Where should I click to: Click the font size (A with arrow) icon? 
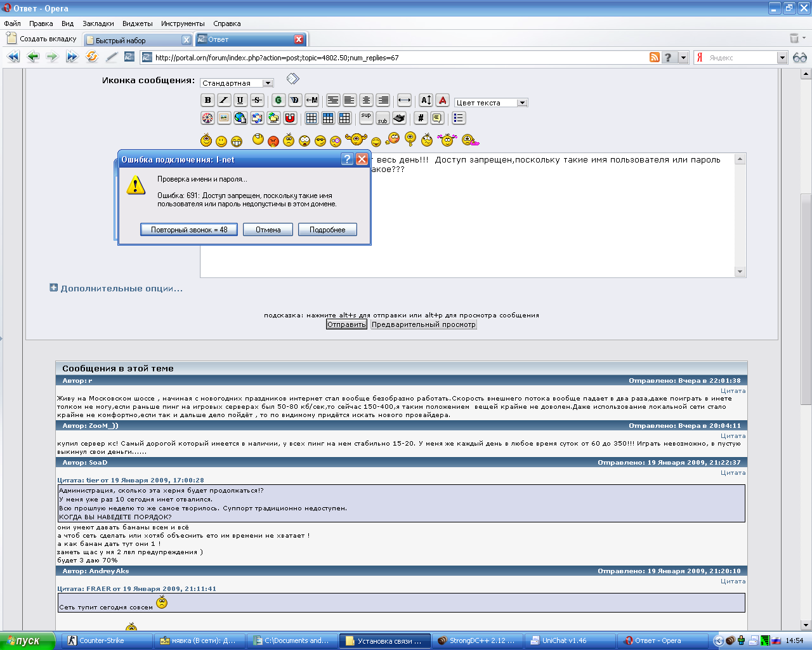[426, 100]
